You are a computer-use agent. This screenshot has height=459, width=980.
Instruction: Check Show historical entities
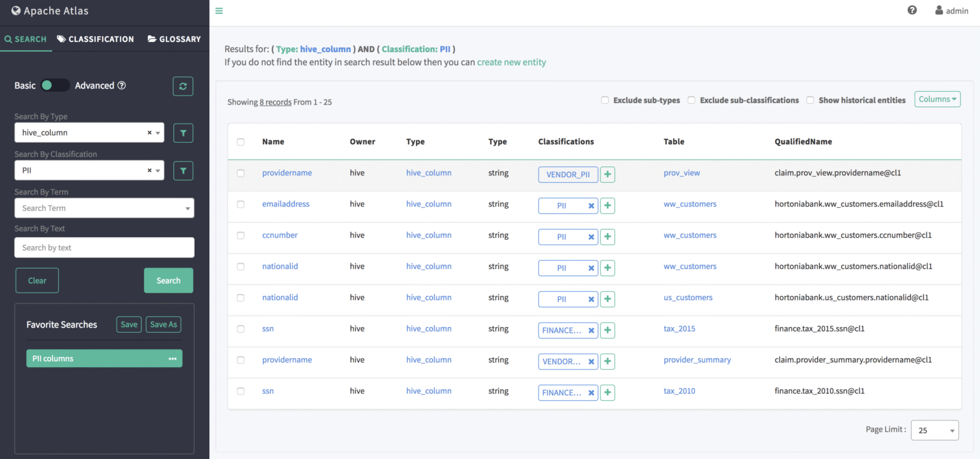click(810, 99)
